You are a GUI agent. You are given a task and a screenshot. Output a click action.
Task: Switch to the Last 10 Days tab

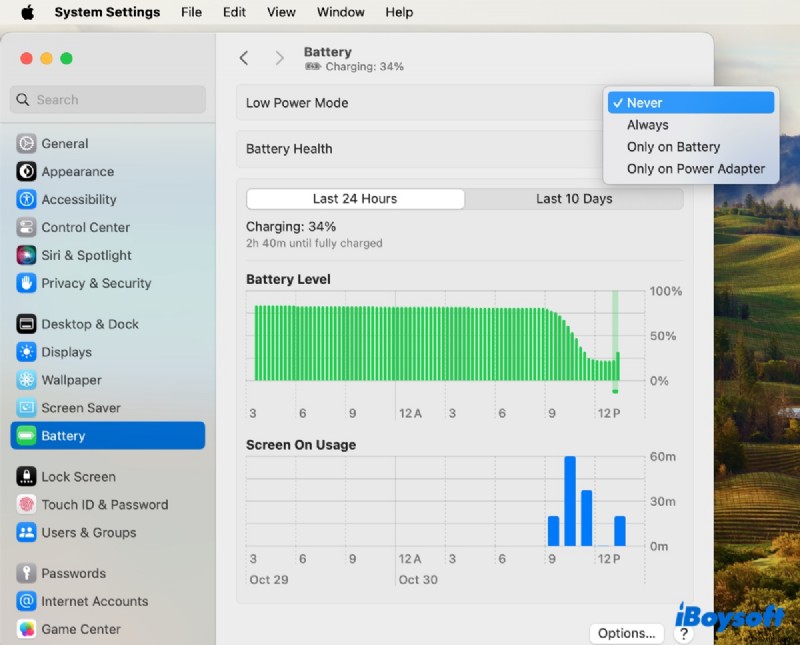(574, 199)
